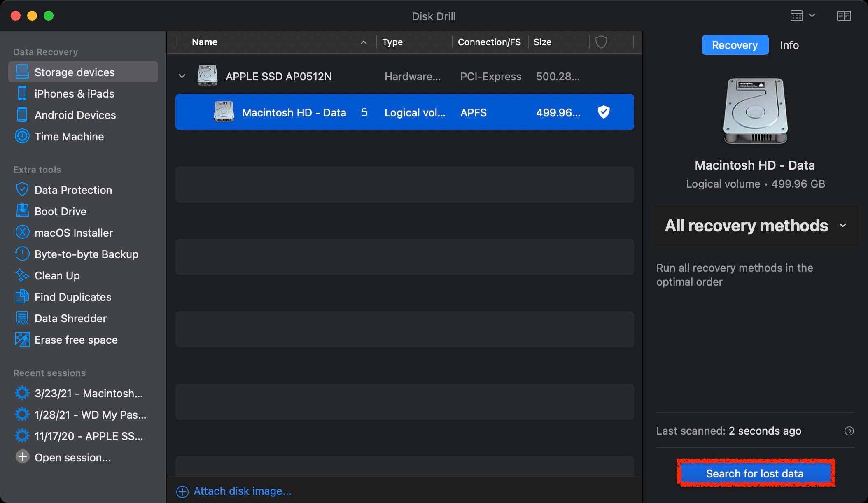Click the Android Devices icon
This screenshot has height=503, width=868.
click(22, 115)
